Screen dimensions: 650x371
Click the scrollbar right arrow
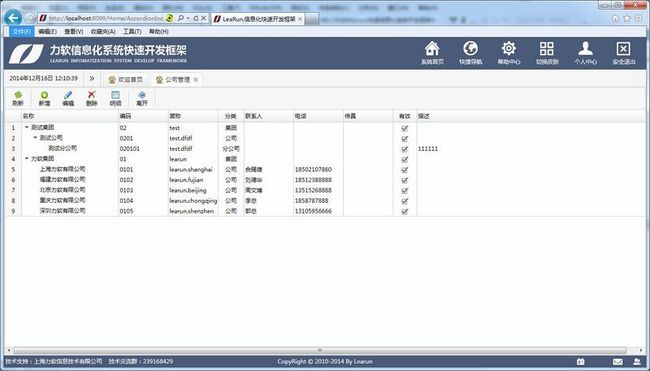[642, 350]
